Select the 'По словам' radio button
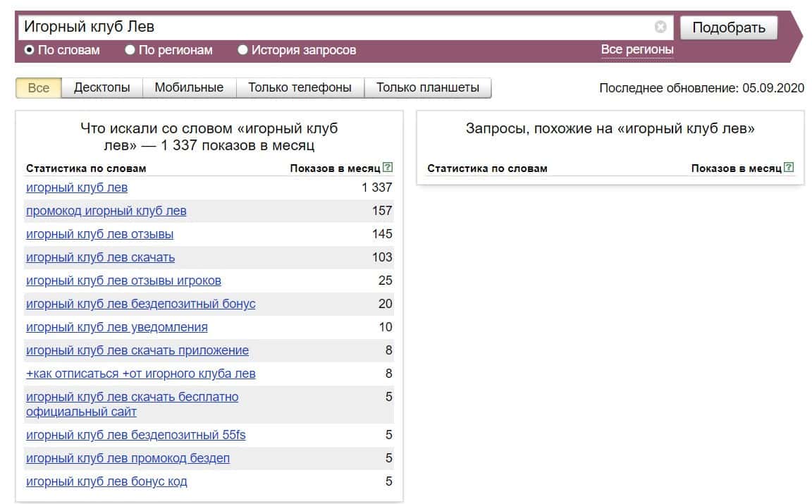 pyautogui.click(x=30, y=50)
